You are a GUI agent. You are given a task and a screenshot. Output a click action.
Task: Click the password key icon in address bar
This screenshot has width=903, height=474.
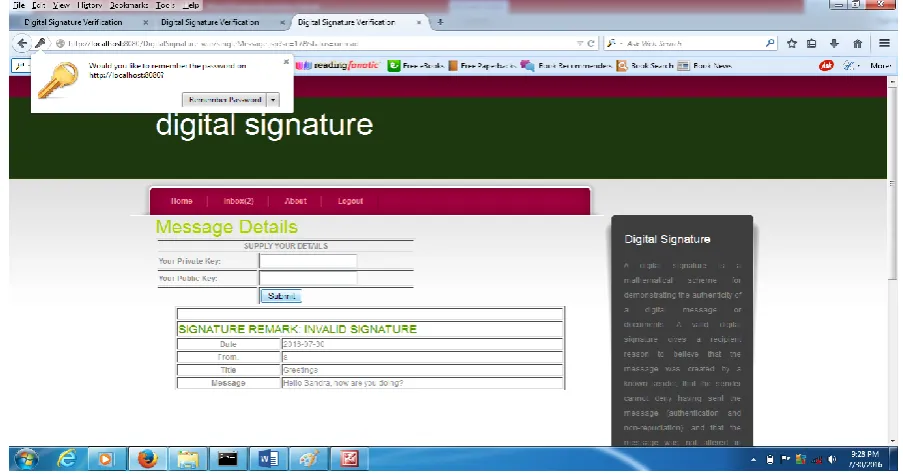[x=40, y=43]
